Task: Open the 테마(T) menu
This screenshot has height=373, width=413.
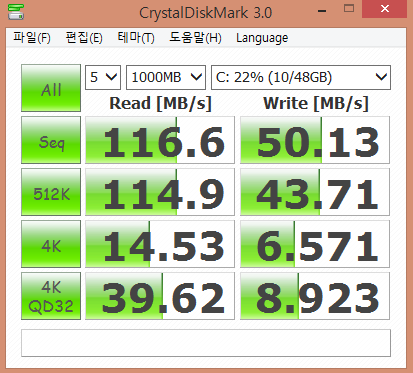Action: [x=136, y=37]
